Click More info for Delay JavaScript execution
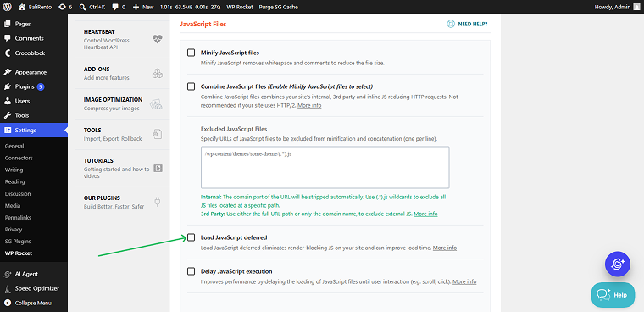The height and width of the screenshot is (312, 644). coord(464,281)
